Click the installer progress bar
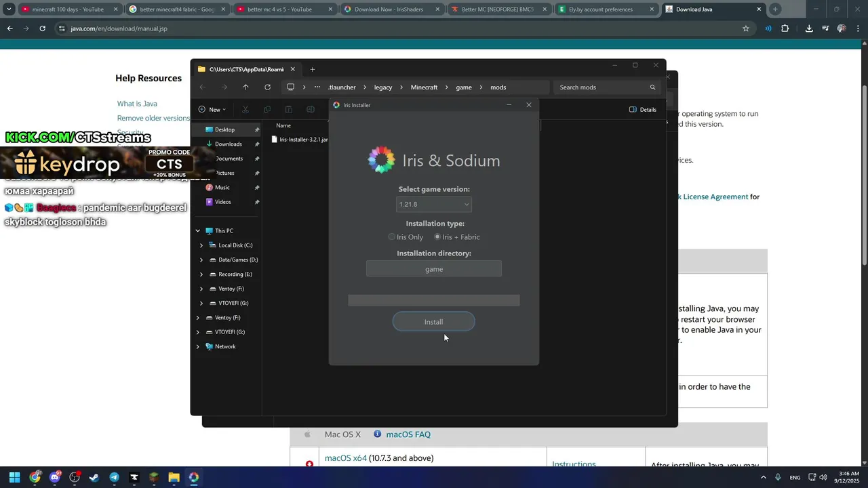 (434, 300)
